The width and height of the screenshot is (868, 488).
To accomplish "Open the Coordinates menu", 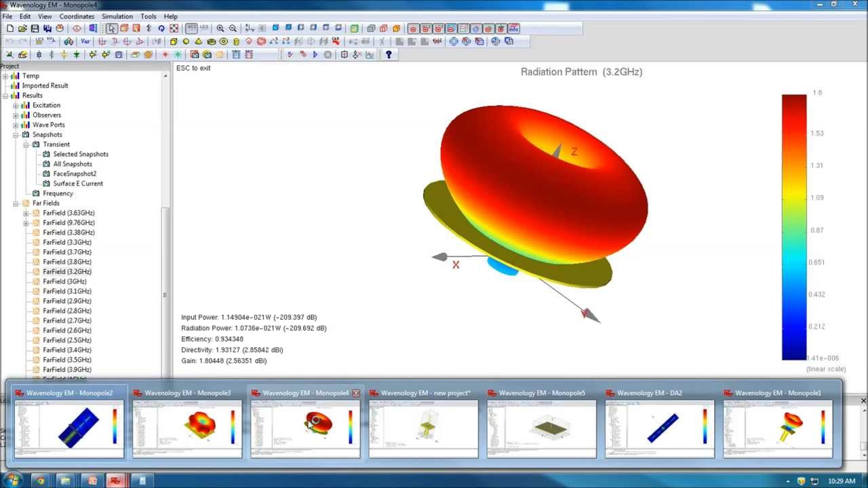I will click(x=77, y=16).
